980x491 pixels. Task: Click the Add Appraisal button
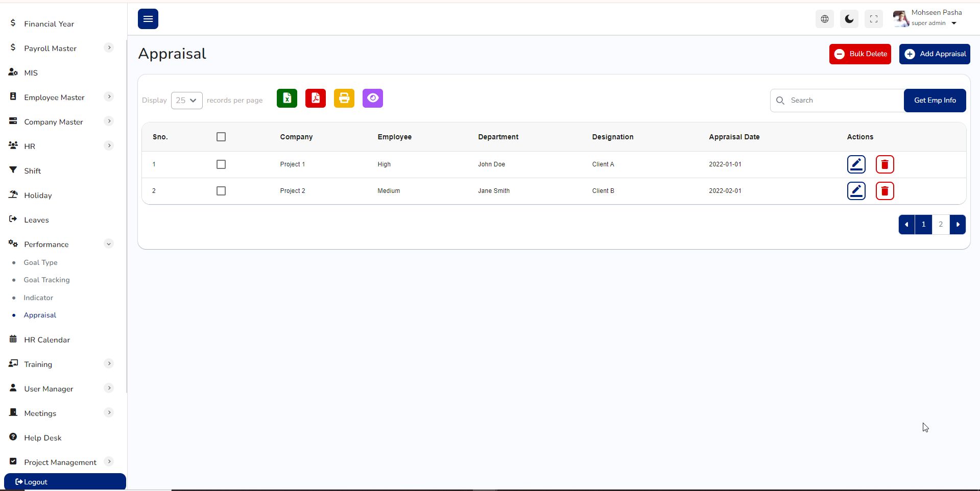(935, 54)
